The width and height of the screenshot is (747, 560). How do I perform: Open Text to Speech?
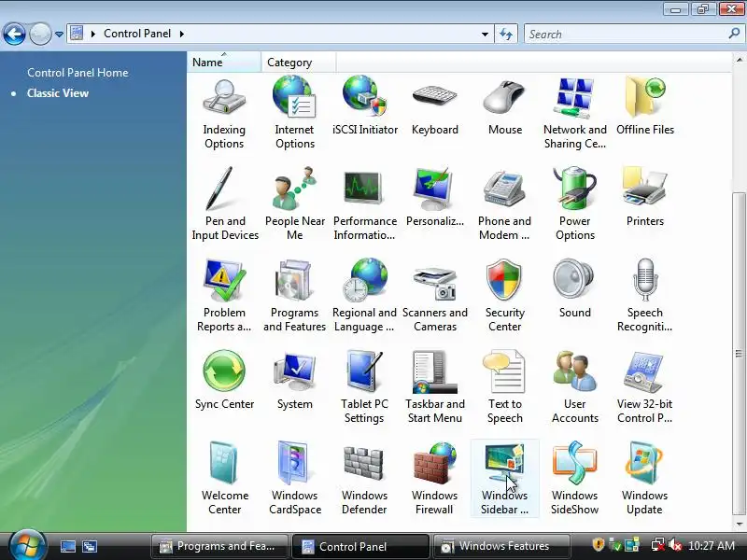pyautogui.click(x=505, y=386)
